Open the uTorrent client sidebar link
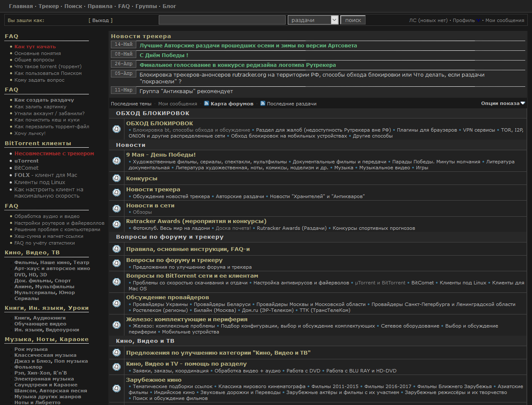Viewport: 532px width, 405px height. pyautogui.click(x=26, y=161)
